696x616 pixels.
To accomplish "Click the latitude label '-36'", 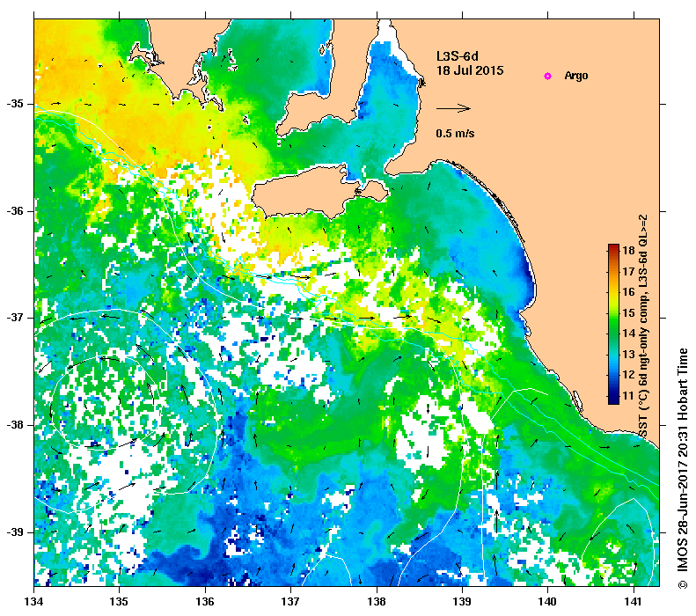I will [x=14, y=211].
